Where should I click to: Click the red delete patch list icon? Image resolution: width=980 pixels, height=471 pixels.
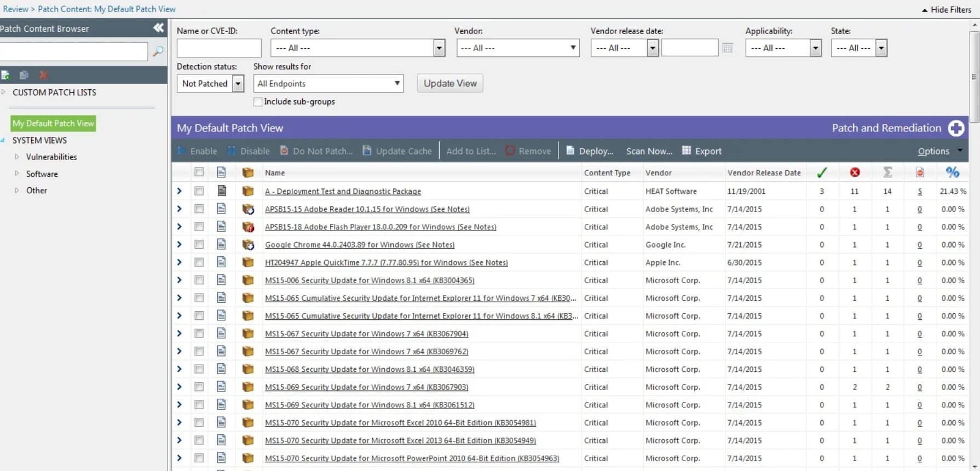tap(43, 75)
